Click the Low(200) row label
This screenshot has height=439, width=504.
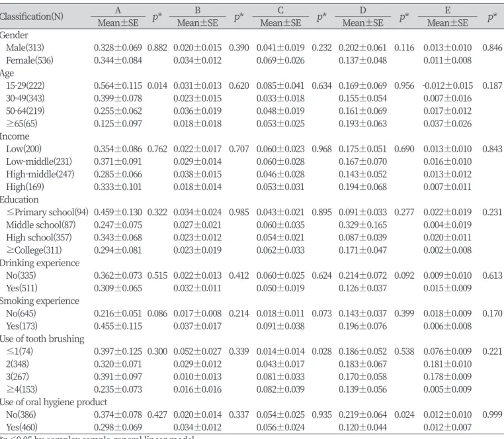tap(24, 149)
